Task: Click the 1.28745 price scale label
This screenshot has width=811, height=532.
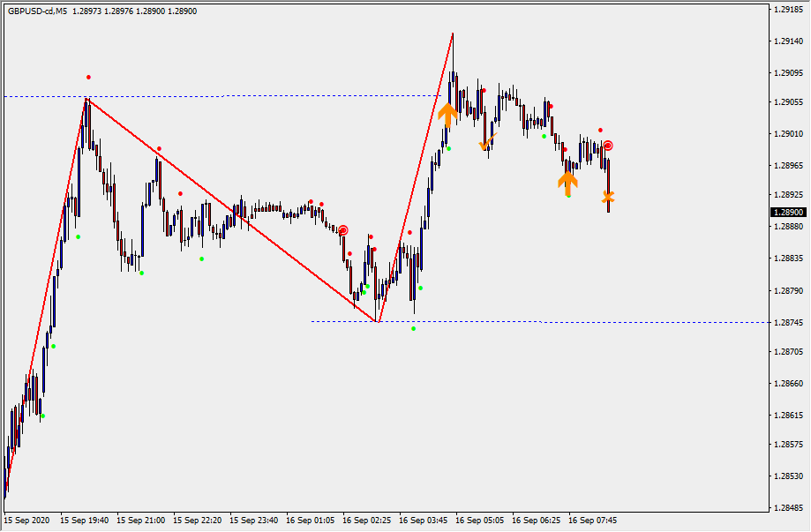Action: coord(787,322)
